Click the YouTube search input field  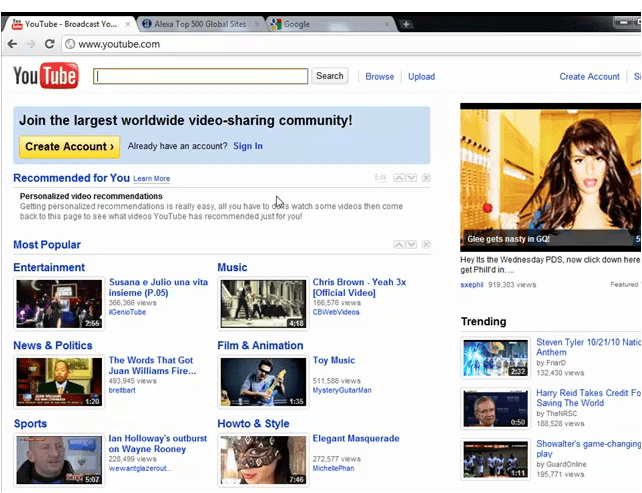click(x=201, y=76)
